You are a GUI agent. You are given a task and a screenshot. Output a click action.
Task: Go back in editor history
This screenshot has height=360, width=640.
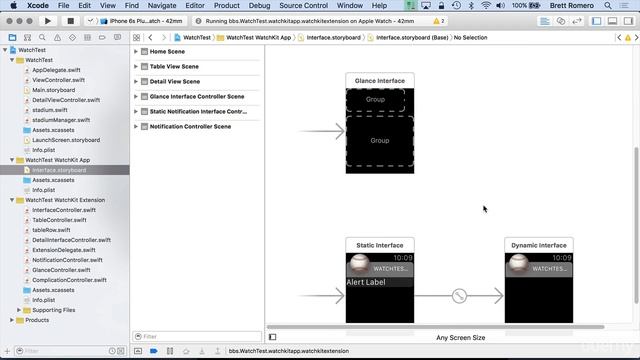[151, 38]
